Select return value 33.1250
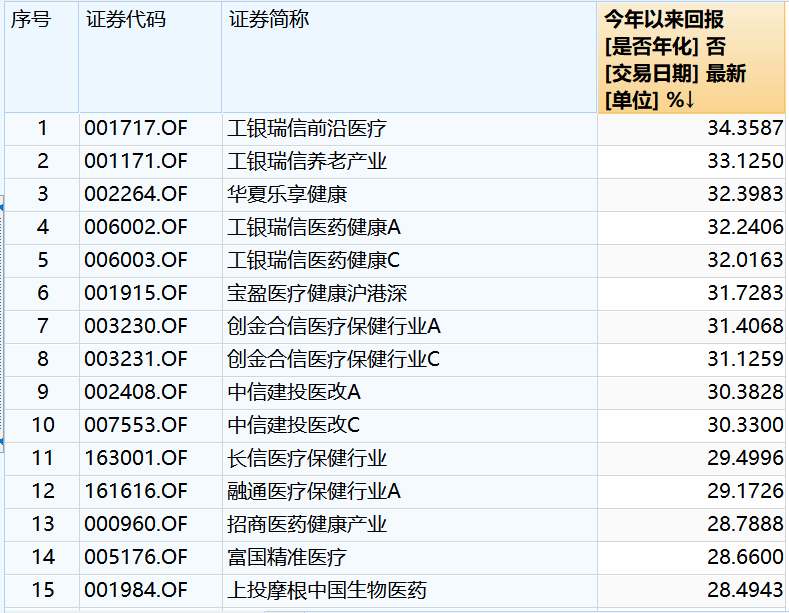This screenshot has height=613, width=789. click(745, 161)
